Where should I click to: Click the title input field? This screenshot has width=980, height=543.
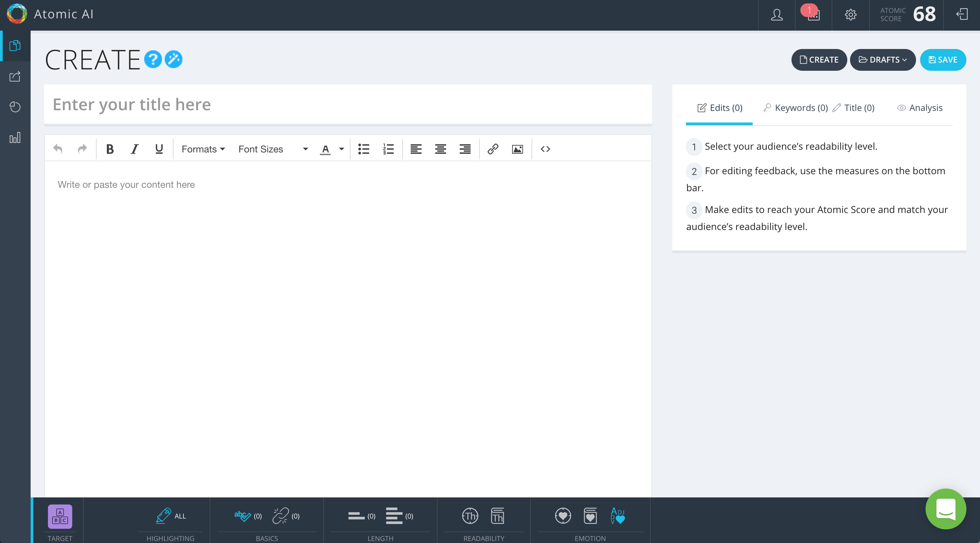click(348, 104)
